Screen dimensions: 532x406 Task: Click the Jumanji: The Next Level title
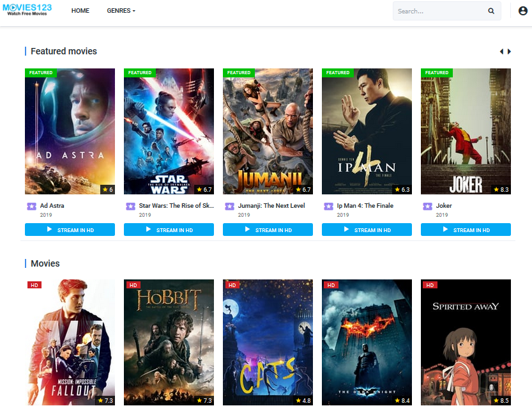(x=271, y=205)
